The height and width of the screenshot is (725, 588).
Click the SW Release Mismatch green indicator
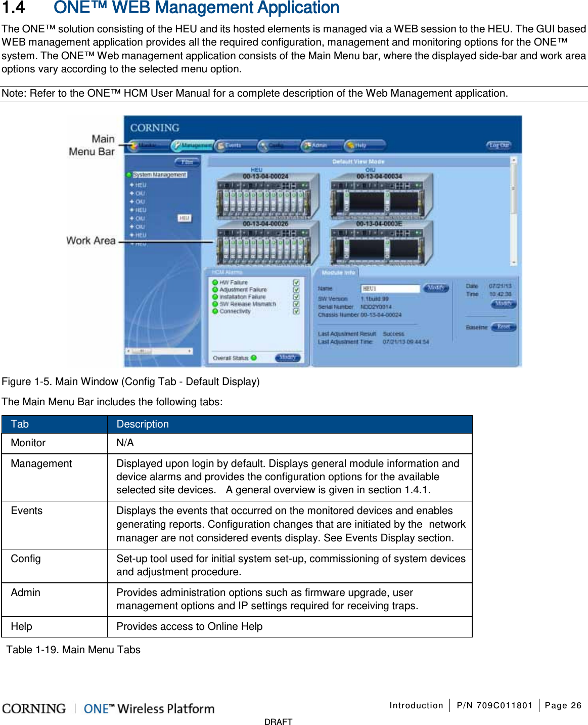coord(215,304)
